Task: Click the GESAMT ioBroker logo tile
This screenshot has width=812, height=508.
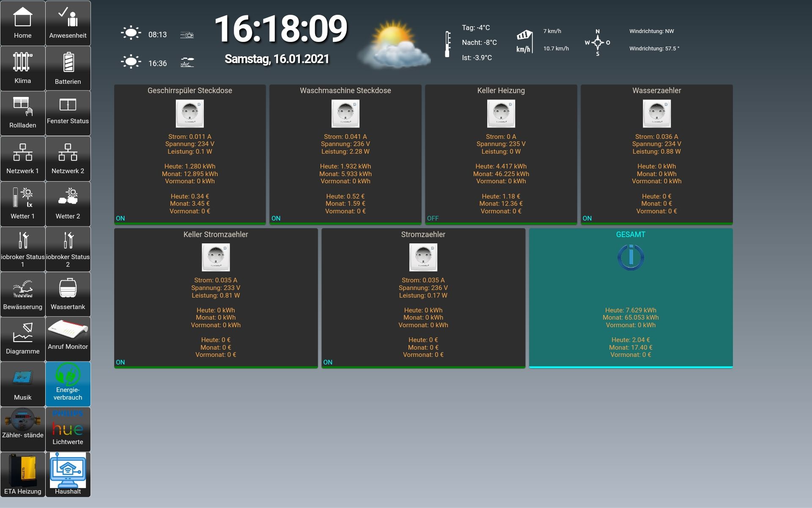Action: pos(630,257)
